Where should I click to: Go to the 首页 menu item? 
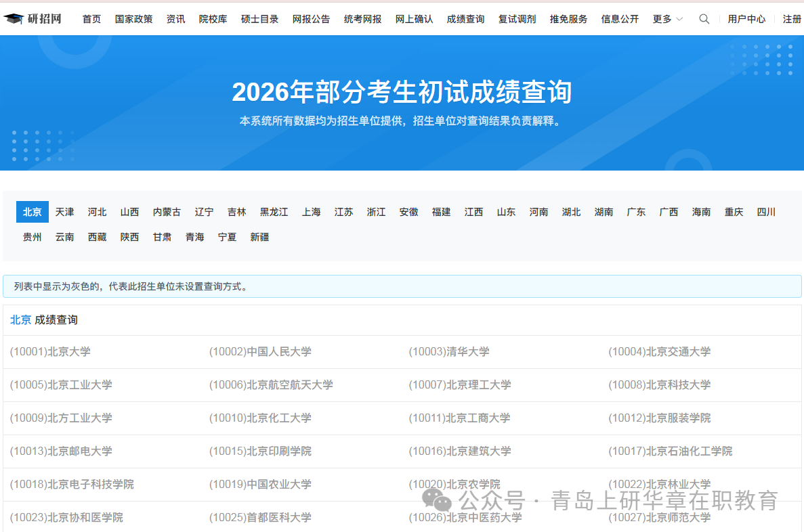[x=91, y=19]
